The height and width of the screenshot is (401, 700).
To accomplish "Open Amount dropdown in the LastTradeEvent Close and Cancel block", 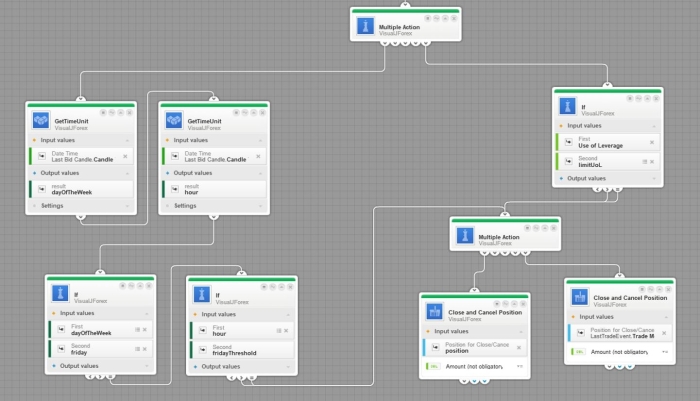I will click(665, 352).
